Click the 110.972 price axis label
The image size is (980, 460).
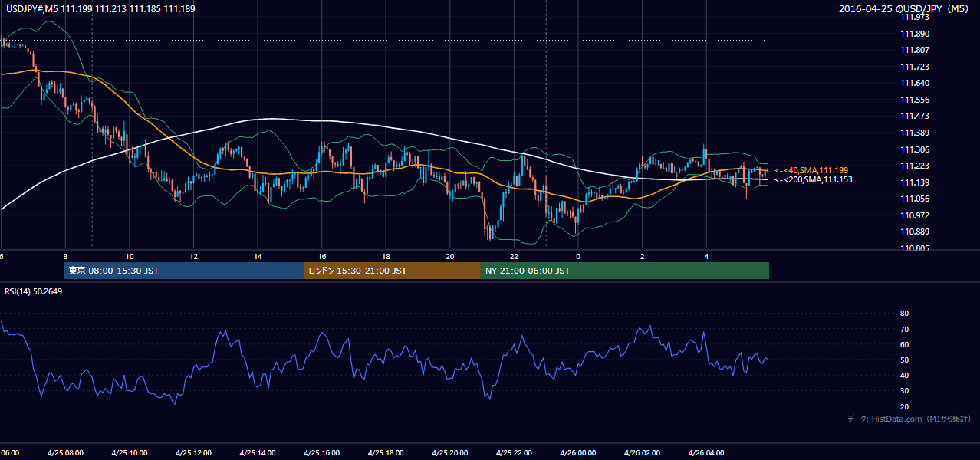[915, 215]
